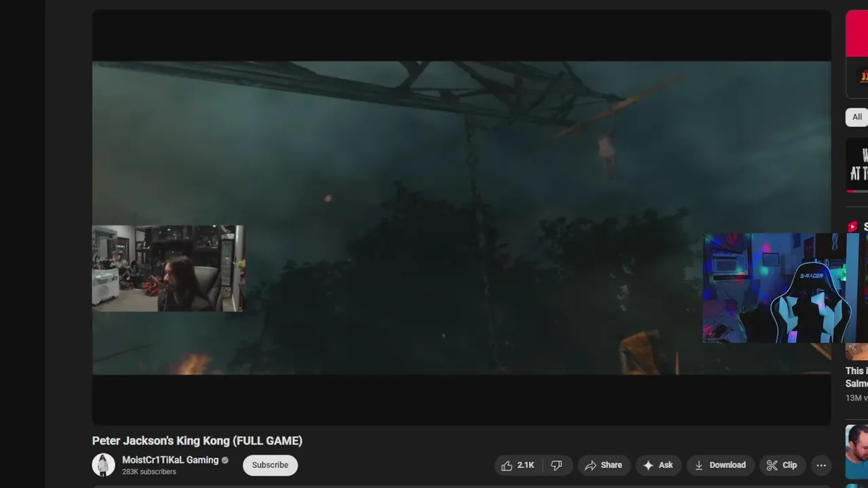Image resolution: width=868 pixels, height=488 pixels.
Task: Dislike the video with thumbs down
Action: 556,465
